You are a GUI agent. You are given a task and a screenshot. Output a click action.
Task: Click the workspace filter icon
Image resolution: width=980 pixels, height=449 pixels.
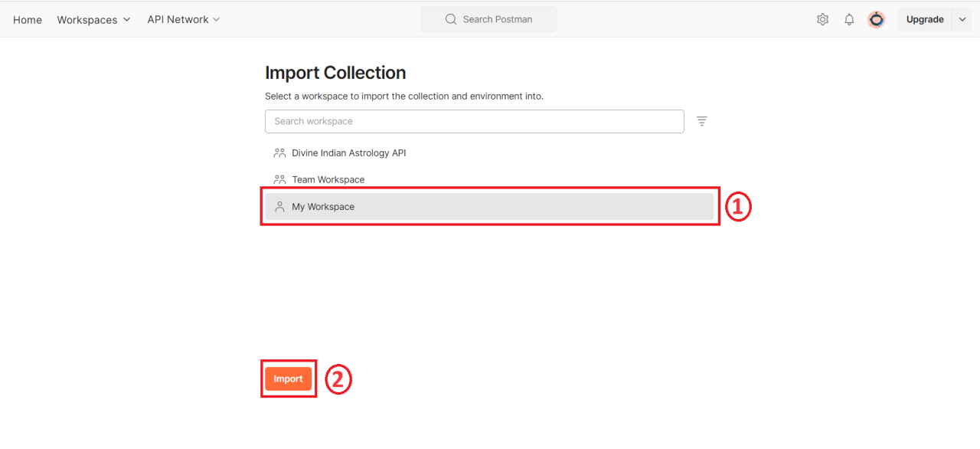(701, 121)
